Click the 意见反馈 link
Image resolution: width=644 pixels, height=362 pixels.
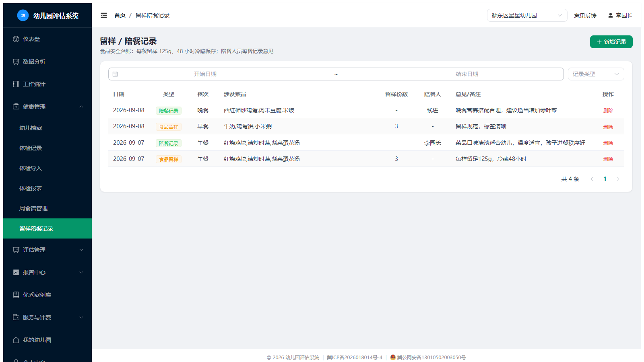click(x=585, y=15)
